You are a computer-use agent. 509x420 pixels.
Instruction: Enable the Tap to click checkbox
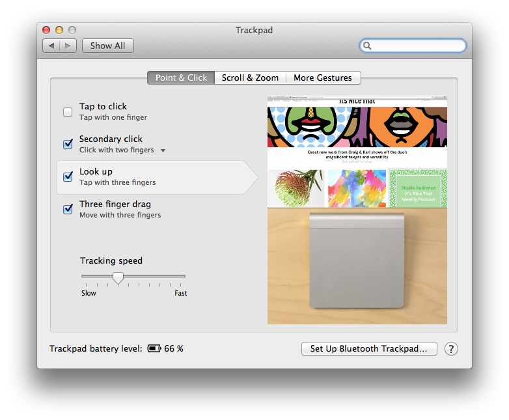[x=68, y=112]
